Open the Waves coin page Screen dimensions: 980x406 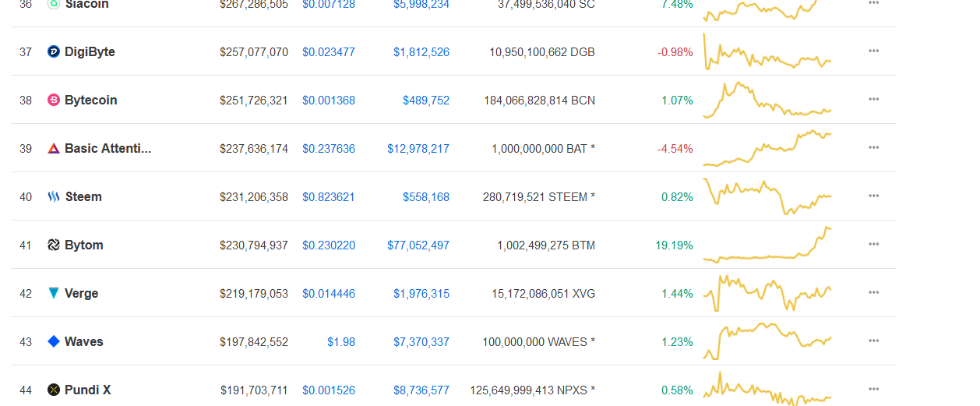84,342
